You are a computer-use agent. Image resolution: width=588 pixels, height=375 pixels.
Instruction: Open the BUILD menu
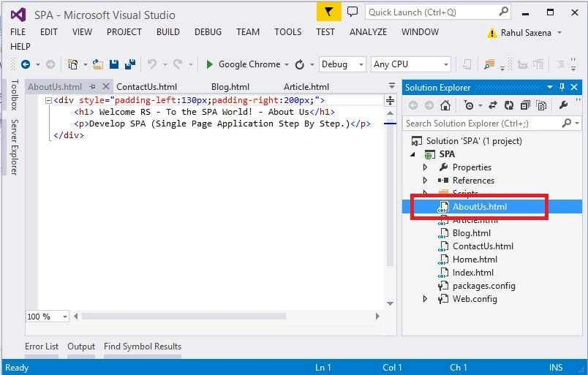click(168, 32)
